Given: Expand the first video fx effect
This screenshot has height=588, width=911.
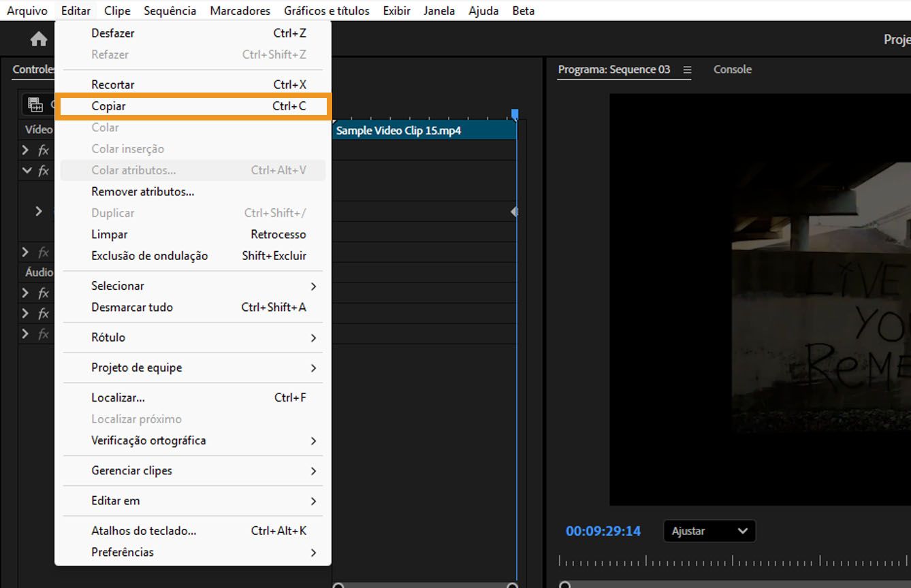Looking at the screenshot, I should click(x=25, y=150).
